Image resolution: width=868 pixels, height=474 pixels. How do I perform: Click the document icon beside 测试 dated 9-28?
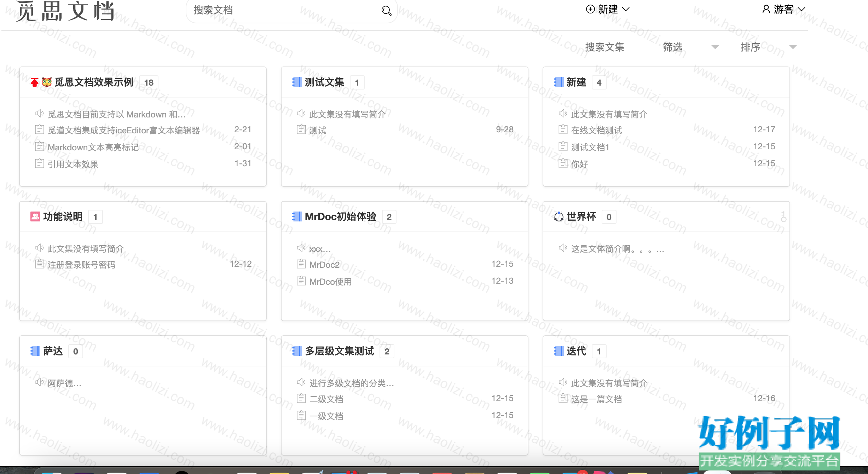pyautogui.click(x=301, y=129)
